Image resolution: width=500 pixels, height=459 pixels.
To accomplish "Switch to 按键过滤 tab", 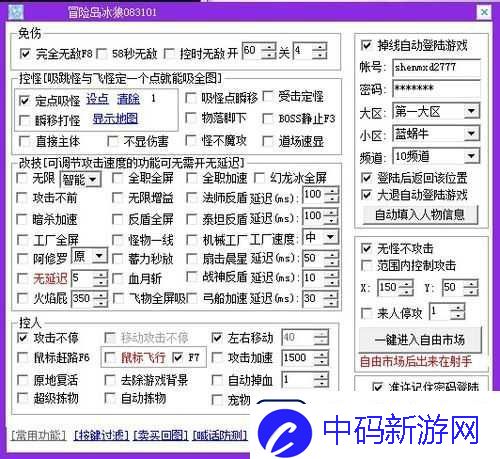I will click(x=101, y=435).
